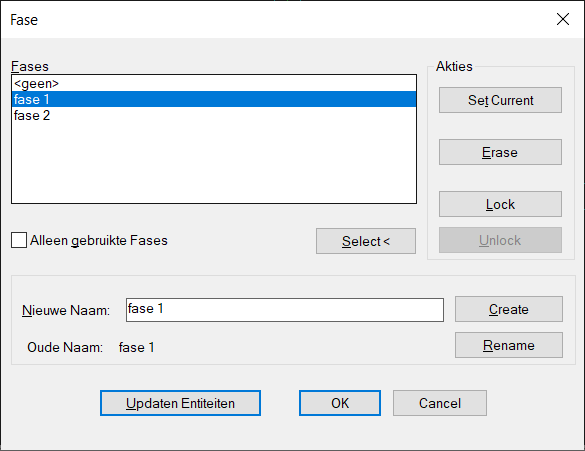Screen dimensions: 585x451
Task: Create a new fase with Create button
Action: click(509, 309)
